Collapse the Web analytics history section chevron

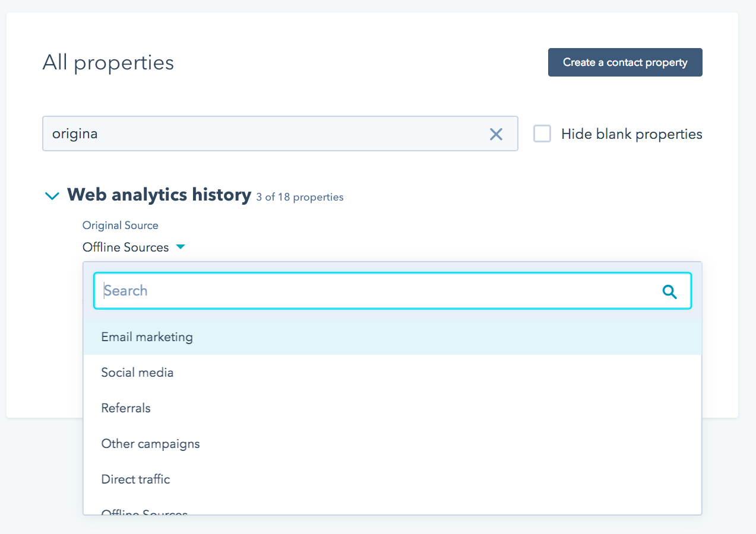(52, 196)
